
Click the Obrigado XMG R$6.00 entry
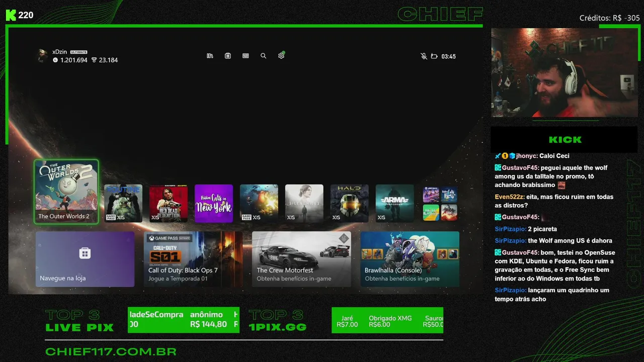coord(390,321)
